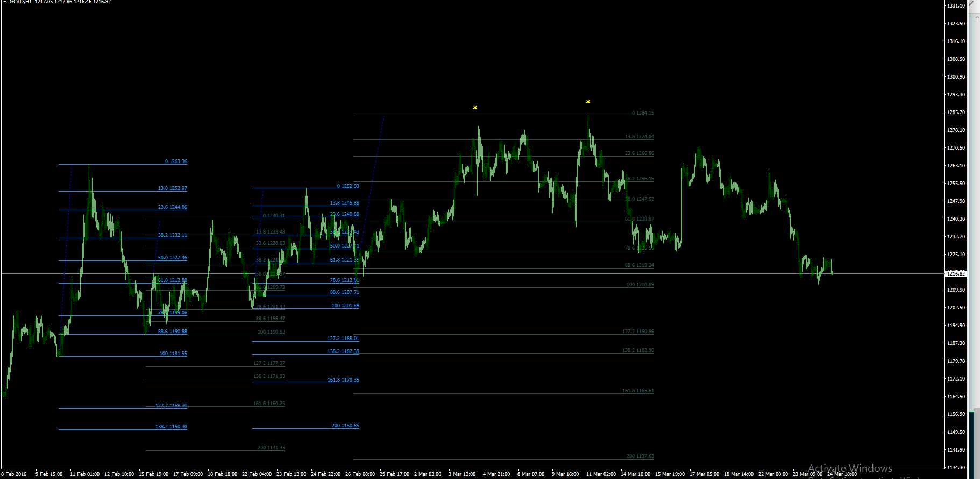Select the Fibonacci level label "0 1284.15"
Image resolution: width=980 pixels, height=479 pixels.
(643, 113)
